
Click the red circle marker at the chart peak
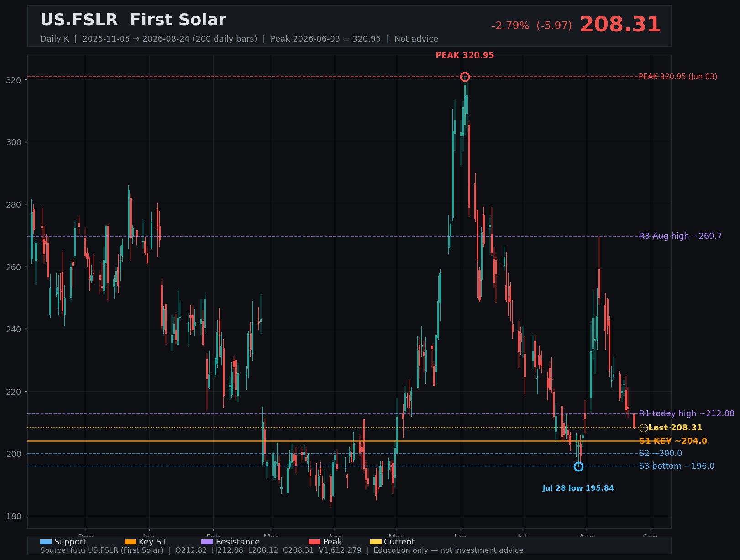465,77
